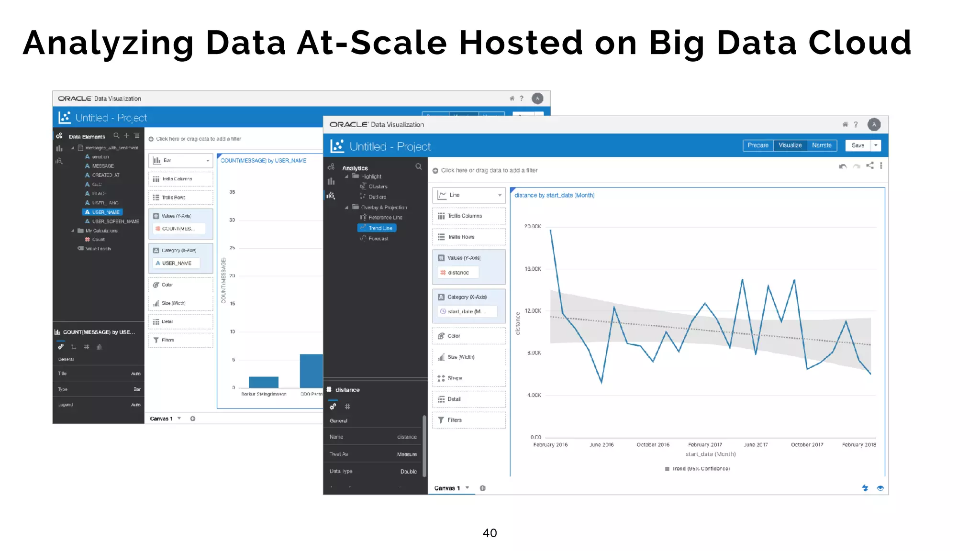980x551 pixels.
Task: Switch to the Visualize tab
Action: [x=790, y=145]
